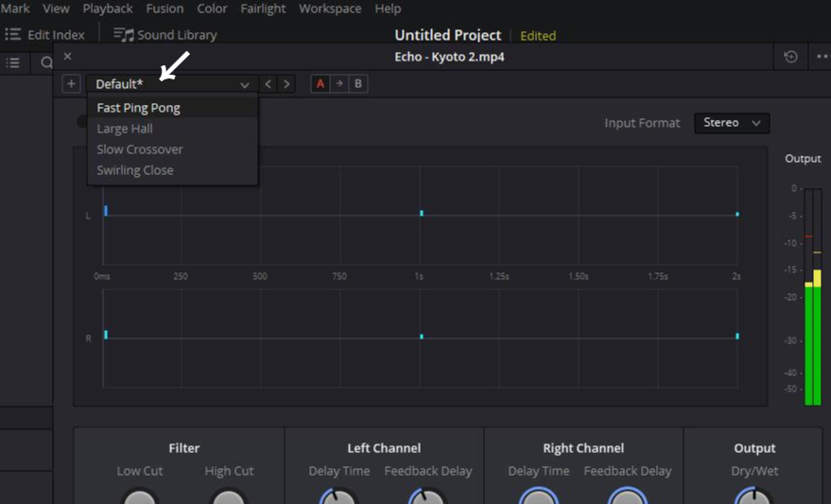Choose the Swirling Close preset
The height and width of the screenshot is (504, 831).
pyautogui.click(x=172, y=170)
